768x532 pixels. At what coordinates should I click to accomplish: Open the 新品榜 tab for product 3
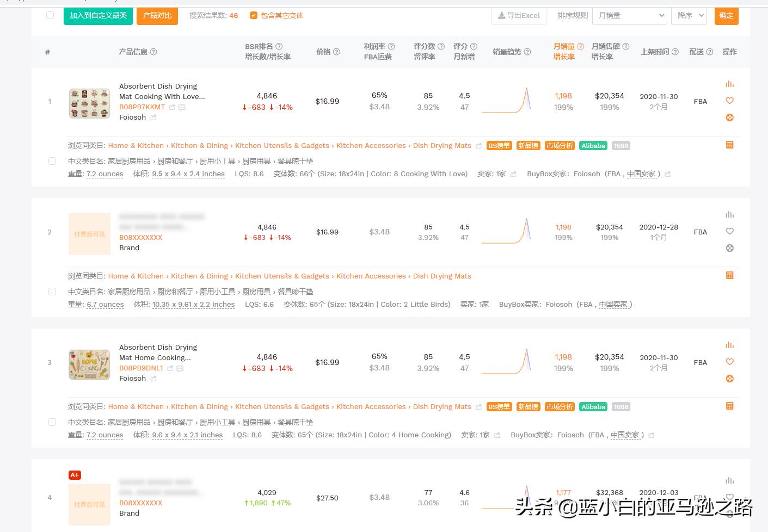(527, 406)
